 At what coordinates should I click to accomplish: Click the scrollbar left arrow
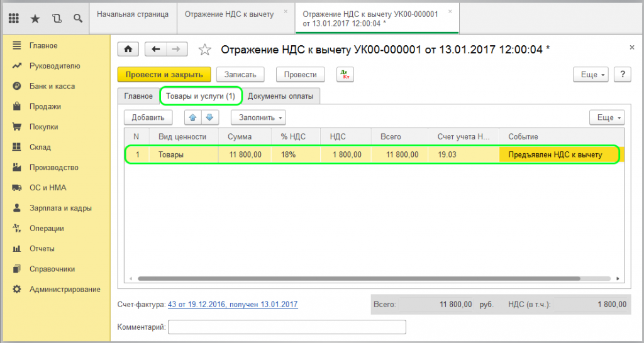click(x=131, y=278)
